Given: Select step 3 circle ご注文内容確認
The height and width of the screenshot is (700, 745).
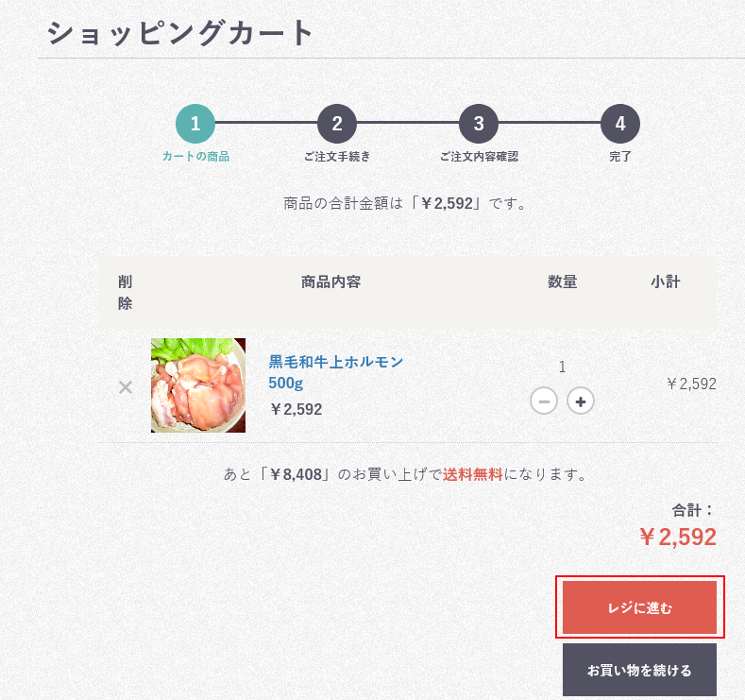Looking at the screenshot, I should pos(479,124).
